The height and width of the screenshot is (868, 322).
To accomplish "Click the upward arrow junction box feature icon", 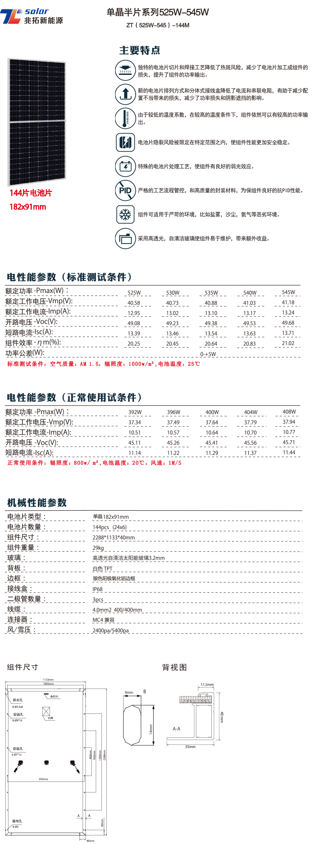I will 125,94.
